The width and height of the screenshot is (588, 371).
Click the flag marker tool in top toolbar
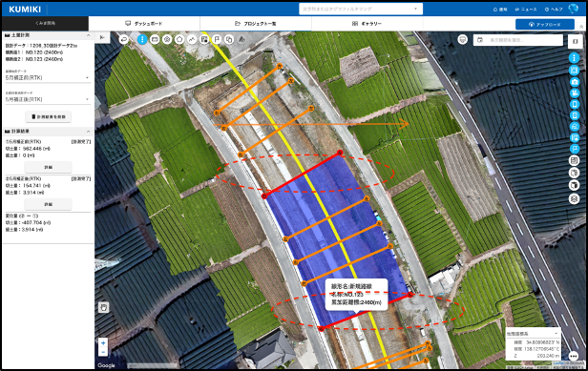(217, 39)
